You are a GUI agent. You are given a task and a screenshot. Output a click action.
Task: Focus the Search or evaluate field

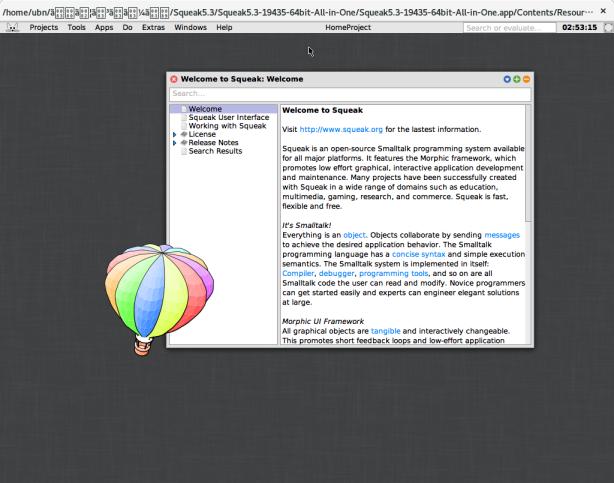(509, 28)
